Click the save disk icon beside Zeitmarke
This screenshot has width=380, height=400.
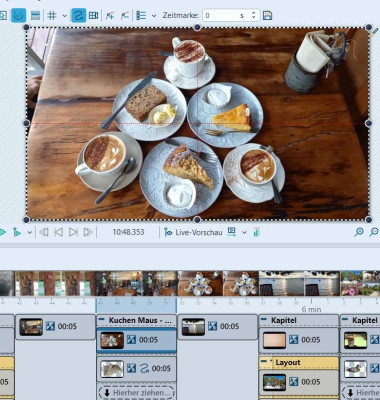pyautogui.click(x=267, y=15)
